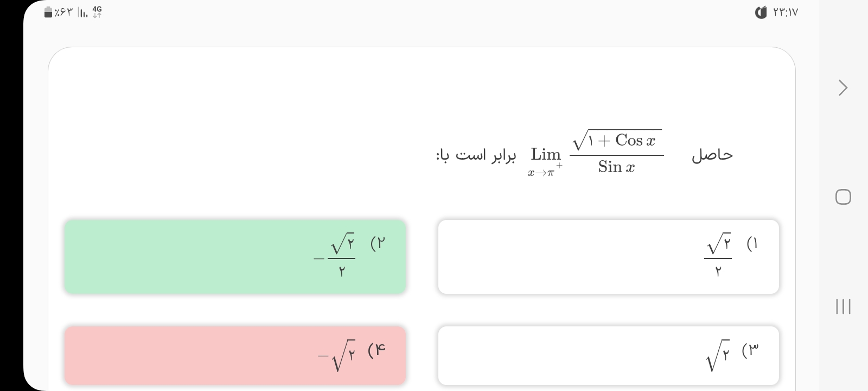Tap the 4G network indicator
Image resolution: width=868 pixels, height=391 pixels.
click(x=97, y=11)
